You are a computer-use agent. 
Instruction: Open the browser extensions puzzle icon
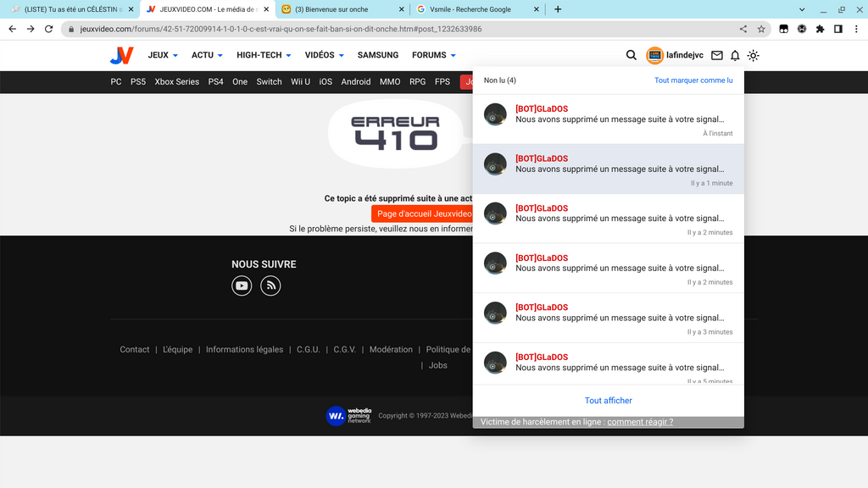click(820, 28)
